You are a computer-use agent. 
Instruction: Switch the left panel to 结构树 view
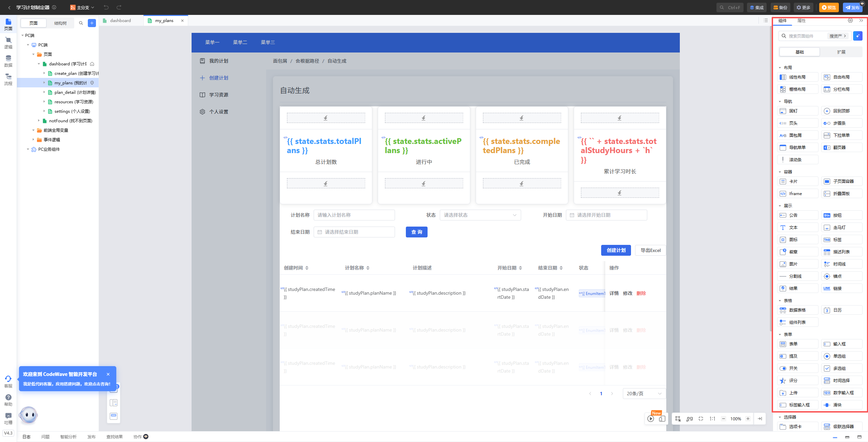click(x=60, y=23)
